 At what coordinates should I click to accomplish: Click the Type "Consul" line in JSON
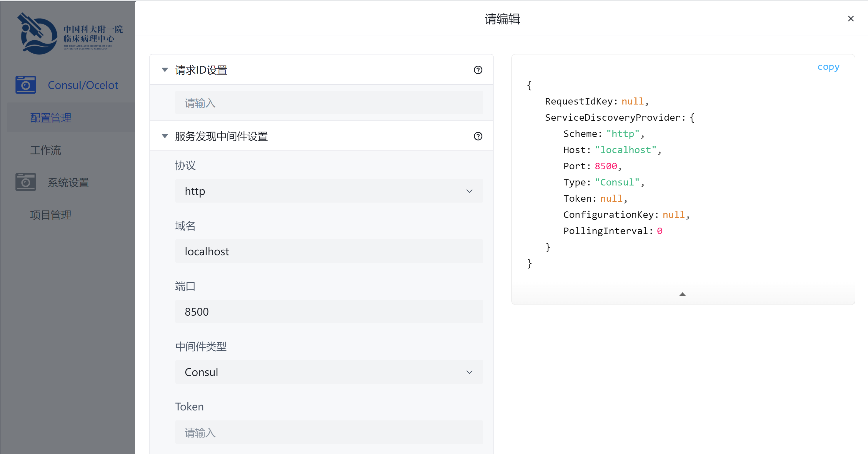pos(604,182)
